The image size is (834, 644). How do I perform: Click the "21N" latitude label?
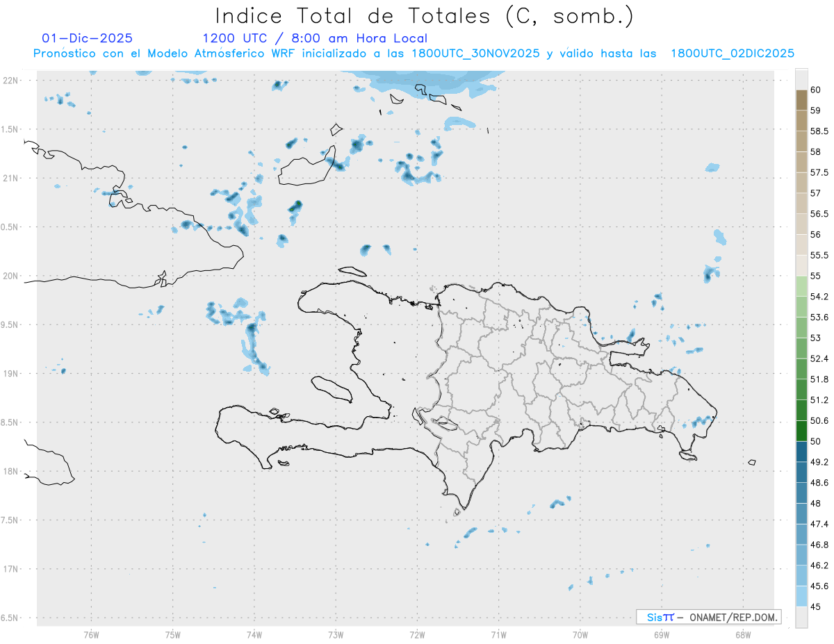[x=10, y=178]
